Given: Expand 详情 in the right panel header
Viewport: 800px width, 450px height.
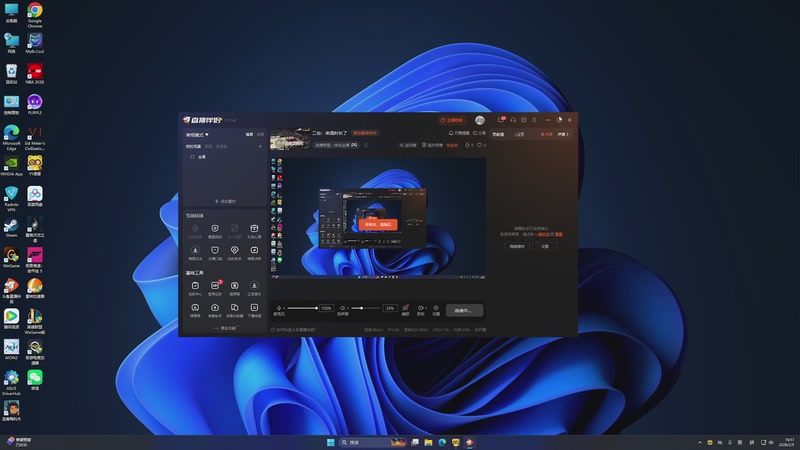Looking at the screenshot, I should click(x=563, y=134).
